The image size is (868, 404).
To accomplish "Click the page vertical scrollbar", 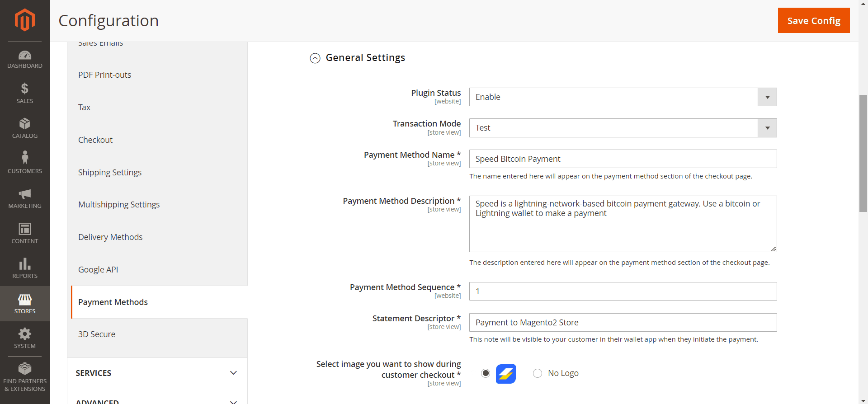I will (x=863, y=154).
